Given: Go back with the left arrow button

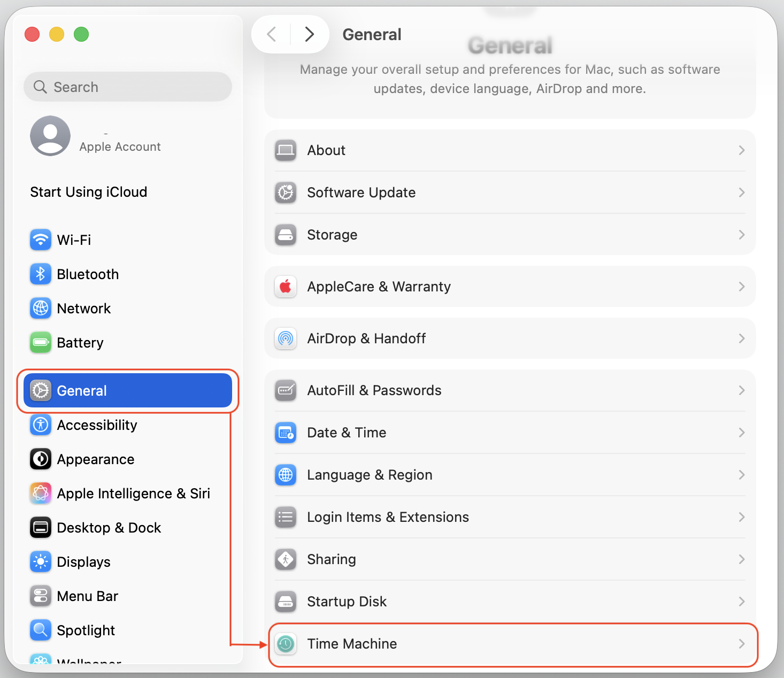Looking at the screenshot, I should pyautogui.click(x=272, y=34).
